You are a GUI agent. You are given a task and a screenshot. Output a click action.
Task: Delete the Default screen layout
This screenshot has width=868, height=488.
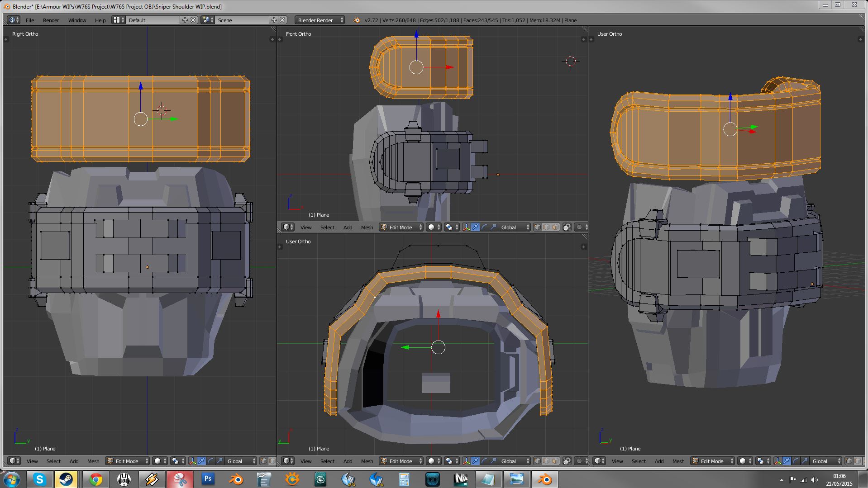click(x=193, y=20)
